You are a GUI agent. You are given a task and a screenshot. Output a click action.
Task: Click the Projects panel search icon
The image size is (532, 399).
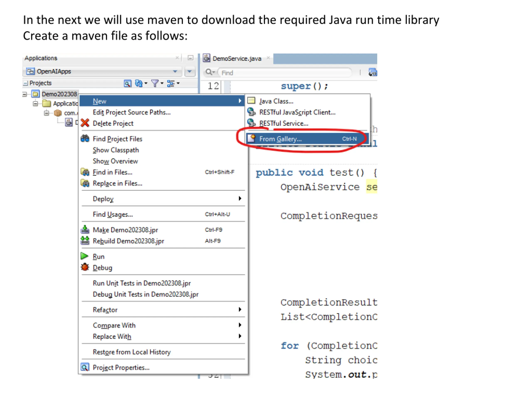pos(127,83)
